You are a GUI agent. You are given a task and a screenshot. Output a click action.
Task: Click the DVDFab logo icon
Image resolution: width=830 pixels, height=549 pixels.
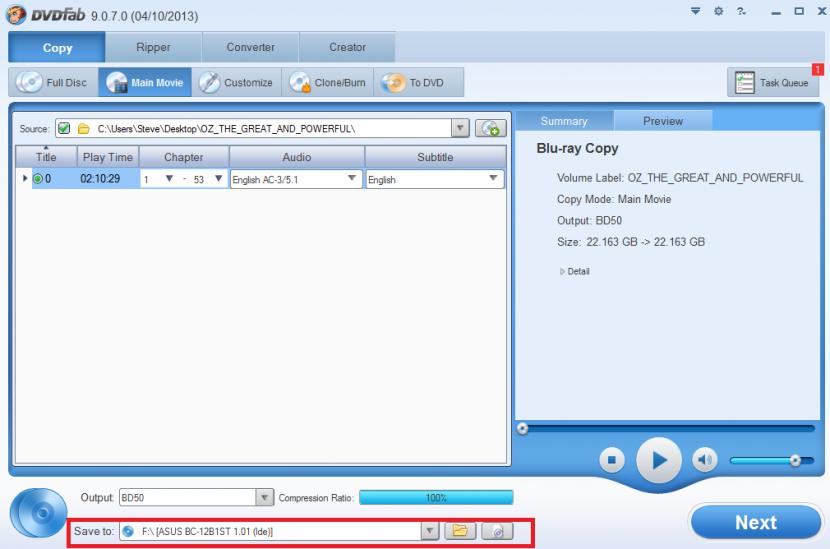pos(16,14)
